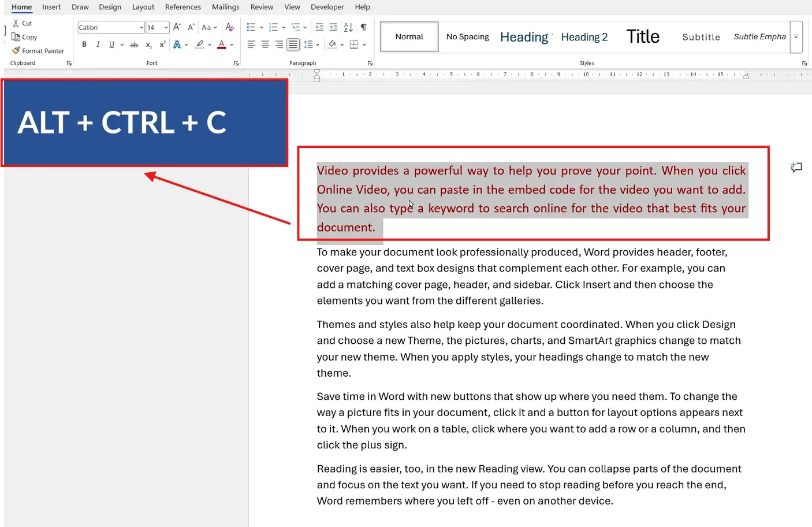Clear all formatting with eraser icon
The image size is (812, 527).
click(230, 27)
